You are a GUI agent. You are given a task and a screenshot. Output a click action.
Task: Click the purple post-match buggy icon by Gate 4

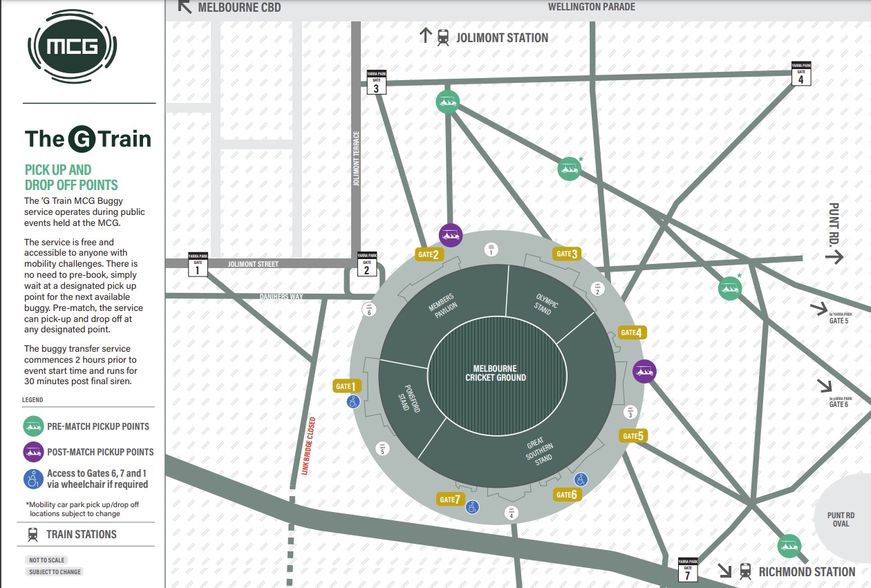coord(644,371)
